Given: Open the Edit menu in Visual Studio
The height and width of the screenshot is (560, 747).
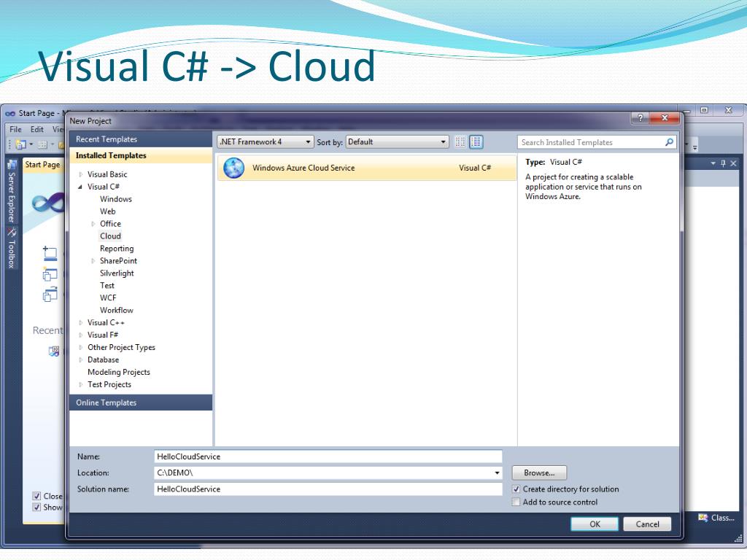Looking at the screenshot, I should click(x=37, y=129).
